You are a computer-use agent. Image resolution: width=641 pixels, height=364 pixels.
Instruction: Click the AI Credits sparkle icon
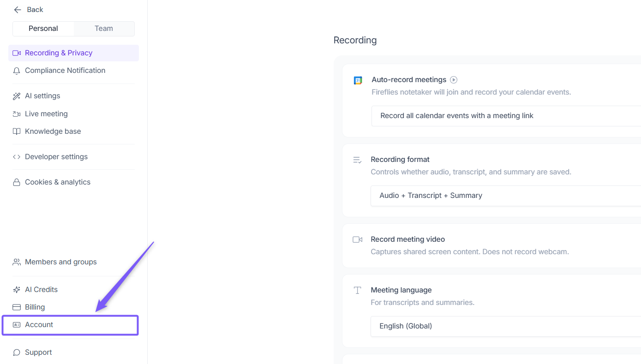[x=17, y=290]
